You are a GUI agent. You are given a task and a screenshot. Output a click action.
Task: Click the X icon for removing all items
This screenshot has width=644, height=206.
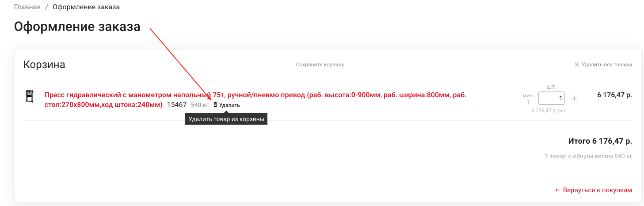[576, 65]
